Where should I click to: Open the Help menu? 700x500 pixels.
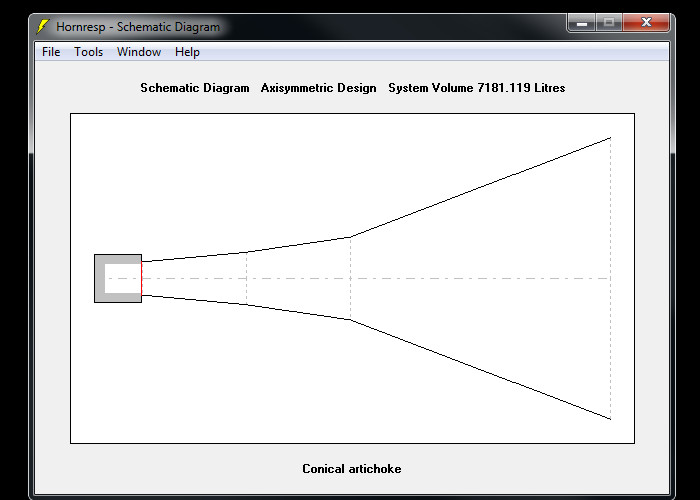point(187,52)
